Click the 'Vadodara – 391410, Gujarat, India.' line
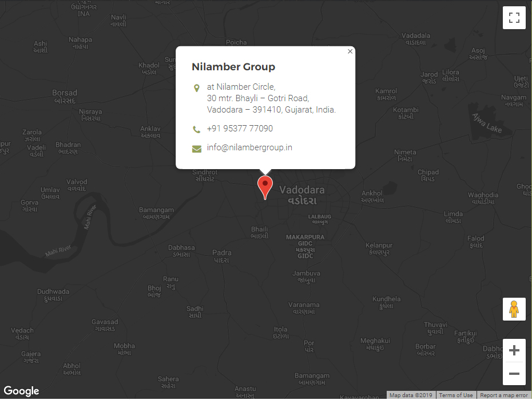Image resolution: width=532 pixels, height=400 pixels. tap(271, 110)
